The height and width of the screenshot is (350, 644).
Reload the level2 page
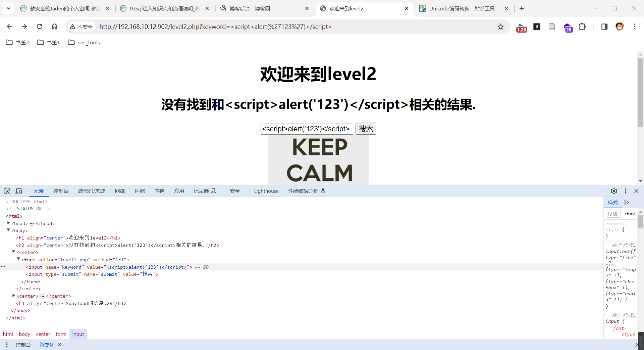[39, 27]
